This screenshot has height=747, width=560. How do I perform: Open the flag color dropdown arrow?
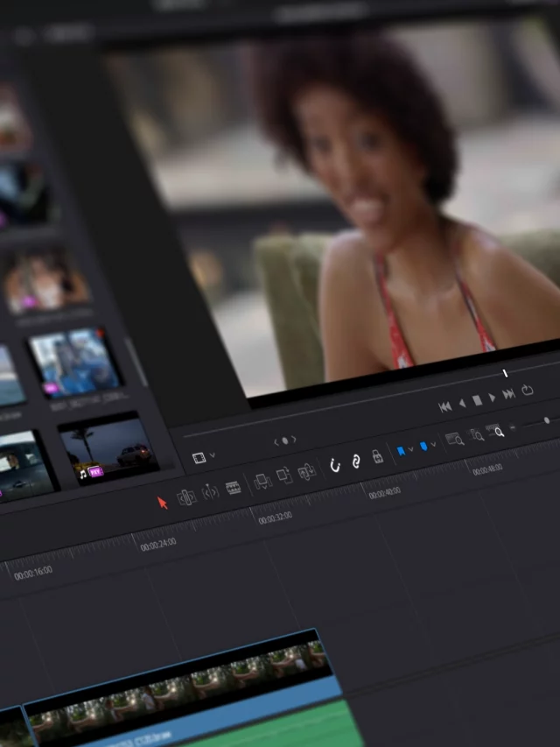(410, 449)
